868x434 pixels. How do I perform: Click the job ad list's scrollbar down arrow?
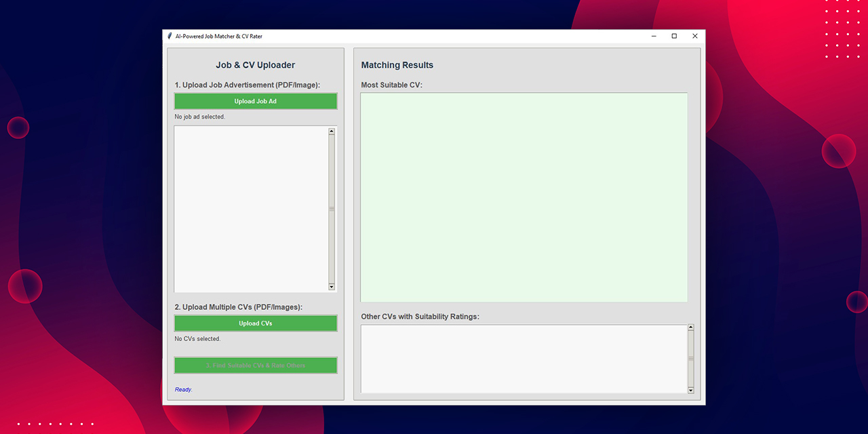332,287
